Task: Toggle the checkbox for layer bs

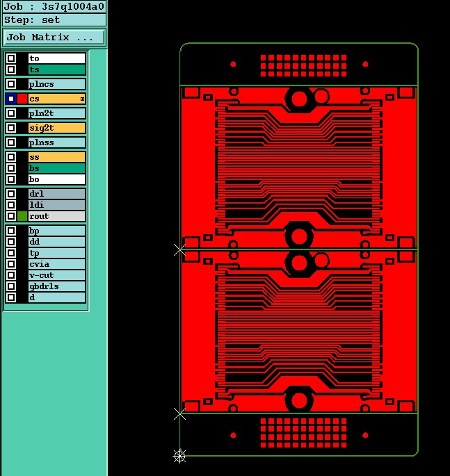Action: pyautogui.click(x=11, y=168)
